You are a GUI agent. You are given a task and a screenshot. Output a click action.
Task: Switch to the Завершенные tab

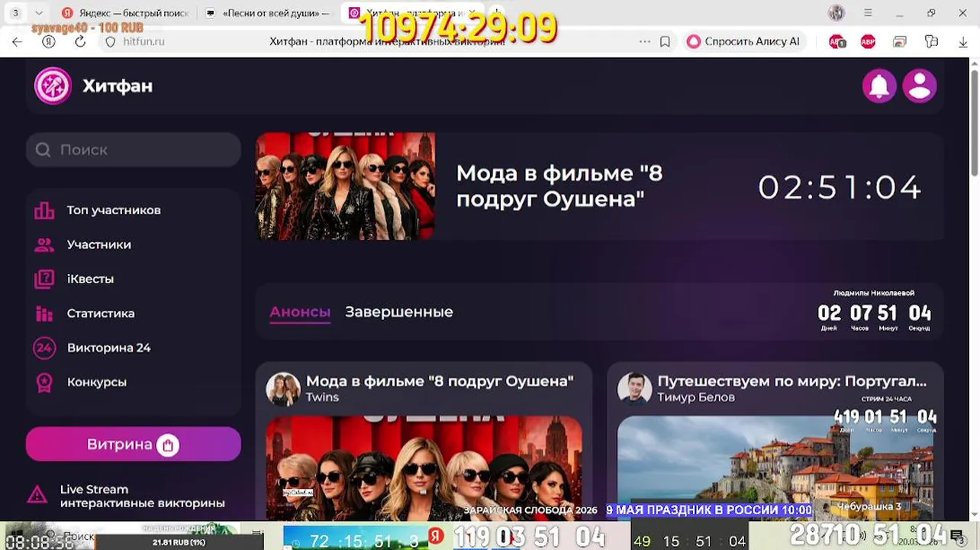click(399, 312)
